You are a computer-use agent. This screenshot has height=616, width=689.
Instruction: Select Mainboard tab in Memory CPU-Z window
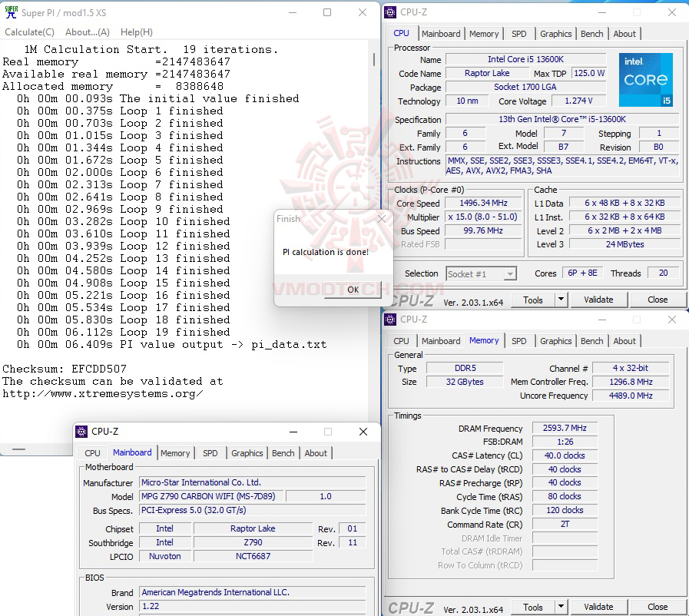(441, 341)
